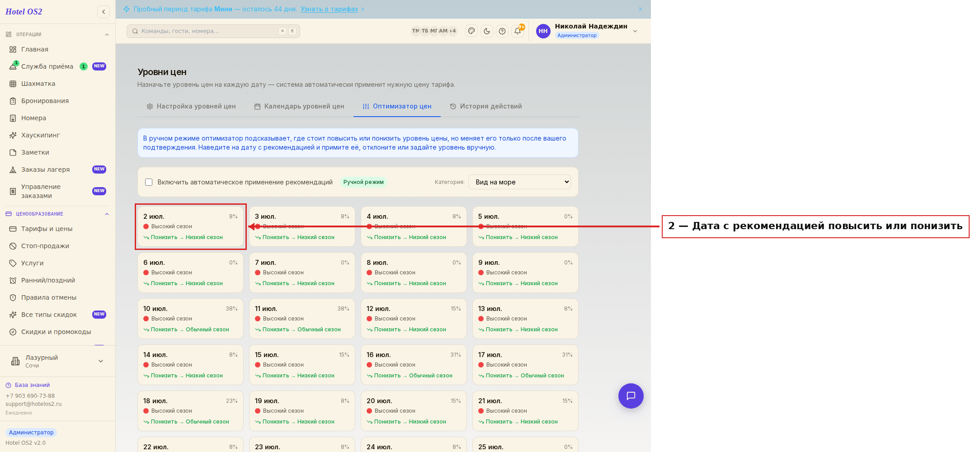Open Бронирования in the sidebar menu

click(58, 101)
